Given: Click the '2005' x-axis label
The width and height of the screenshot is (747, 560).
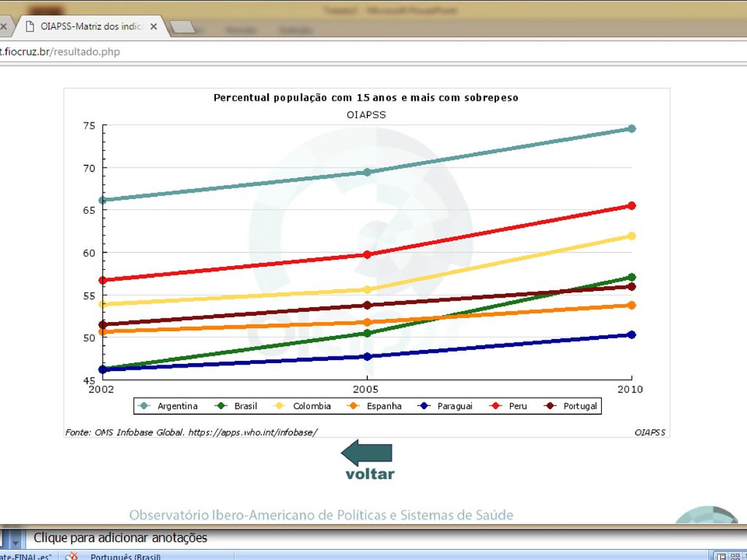Looking at the screenshot, I should pyautogui.click(x=366, y=389).
